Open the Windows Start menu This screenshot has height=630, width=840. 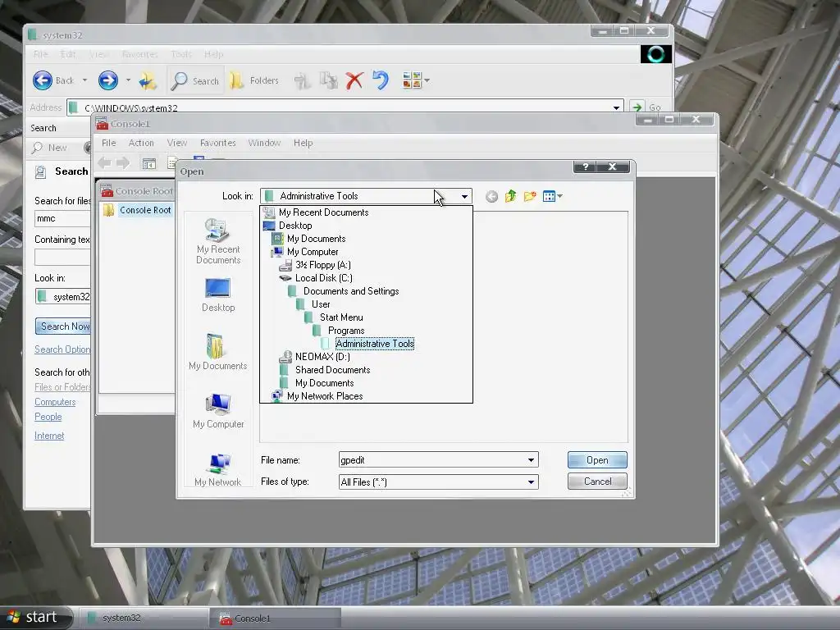pos(35,617)
